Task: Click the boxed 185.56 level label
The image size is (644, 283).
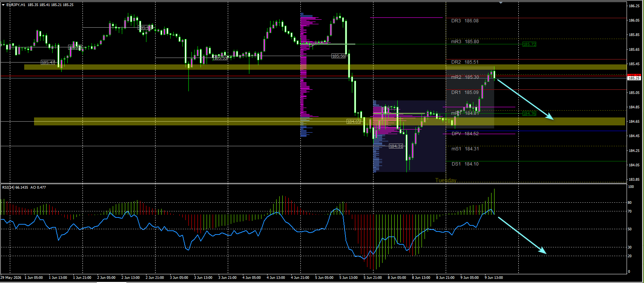Action: (x=339, y=56)
